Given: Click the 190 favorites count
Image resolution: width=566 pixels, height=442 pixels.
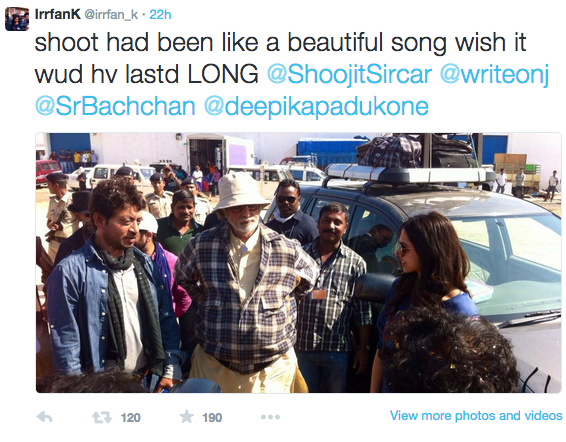Looking at the screenshot, I should coord(212,418).
